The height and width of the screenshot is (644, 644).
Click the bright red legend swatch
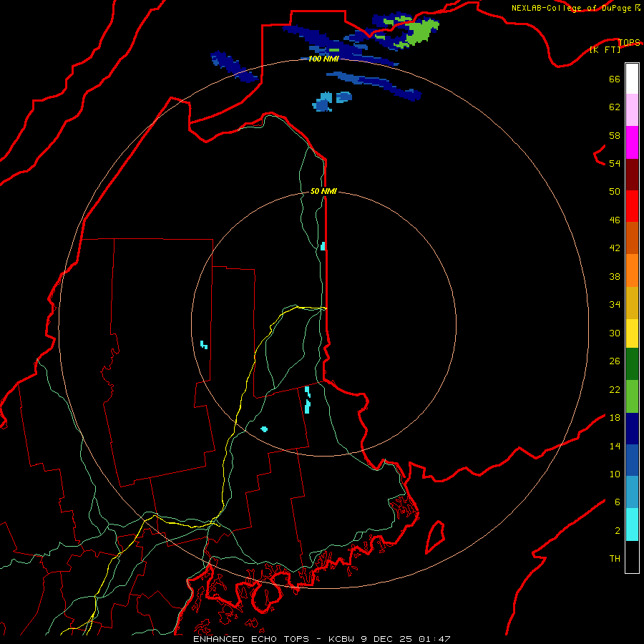632,206
